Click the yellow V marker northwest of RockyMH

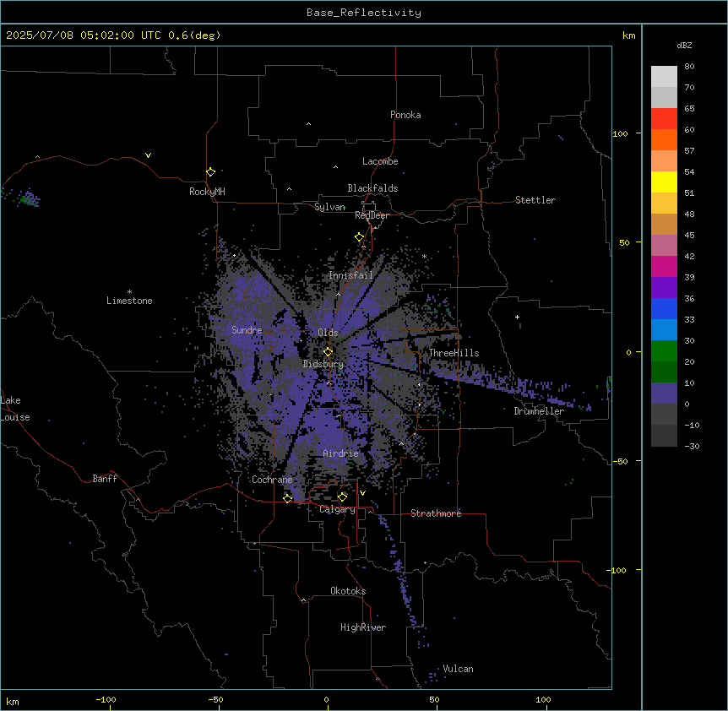click(148, 155)
